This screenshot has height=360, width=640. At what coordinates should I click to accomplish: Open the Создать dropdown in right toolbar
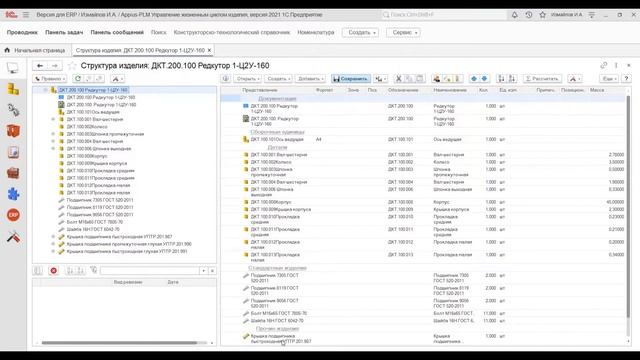click(278, 79)
